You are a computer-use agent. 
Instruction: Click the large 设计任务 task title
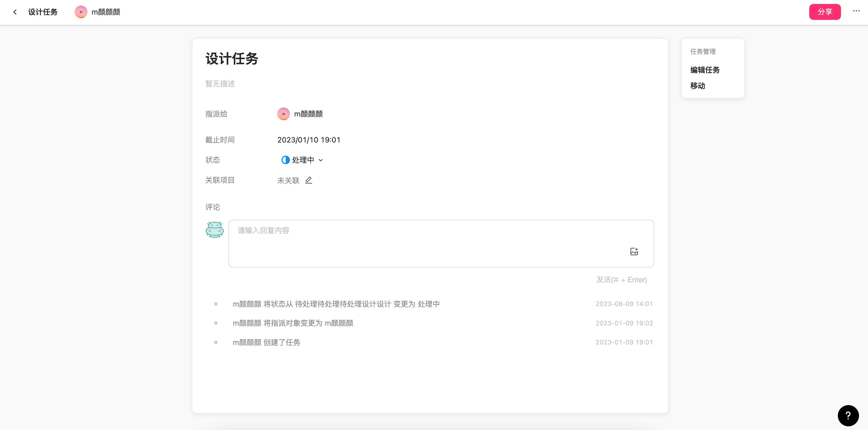(x=232, y=59)
